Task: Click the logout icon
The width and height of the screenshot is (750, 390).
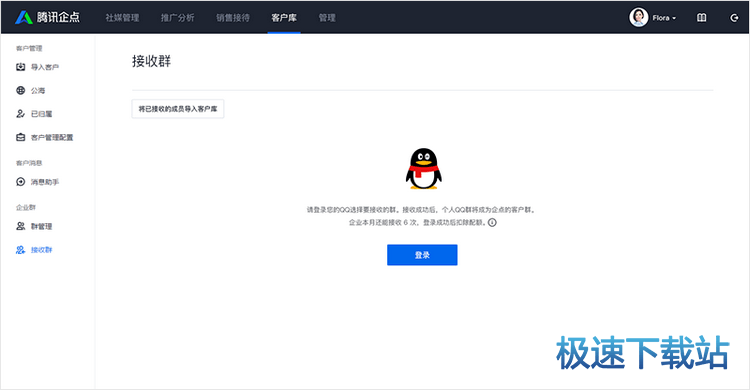Action: [x=734, y=18]
